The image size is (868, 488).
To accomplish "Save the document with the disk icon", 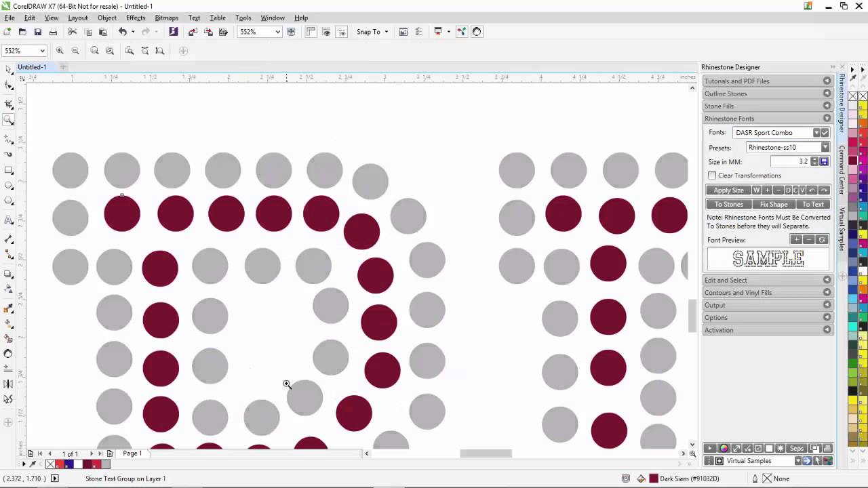I will 38,32.
